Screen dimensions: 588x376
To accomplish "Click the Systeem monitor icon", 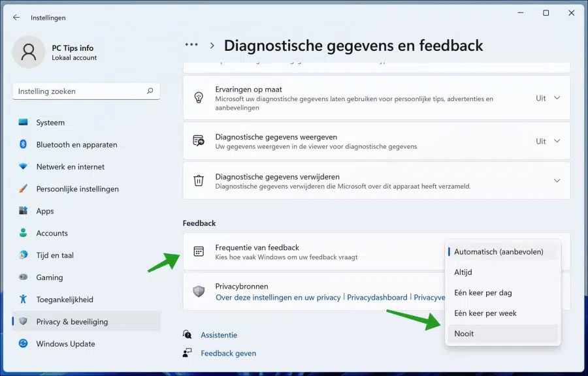I will [x=24, y=122].
